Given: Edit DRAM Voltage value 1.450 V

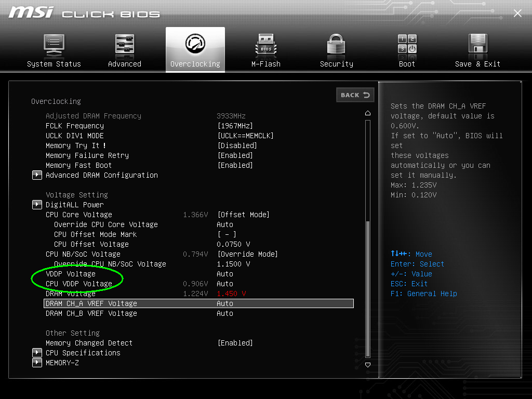Looking at the screenshot, I should point(231,294).
